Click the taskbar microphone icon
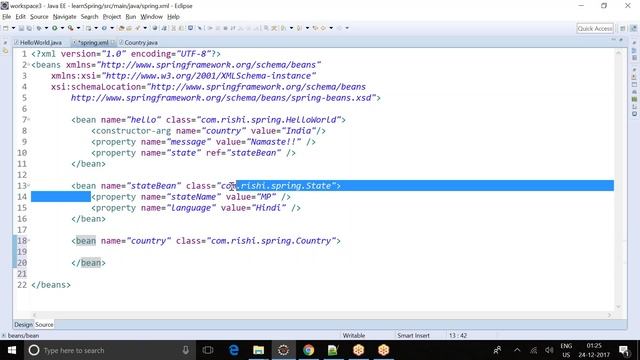 click(x=186, y=350)
